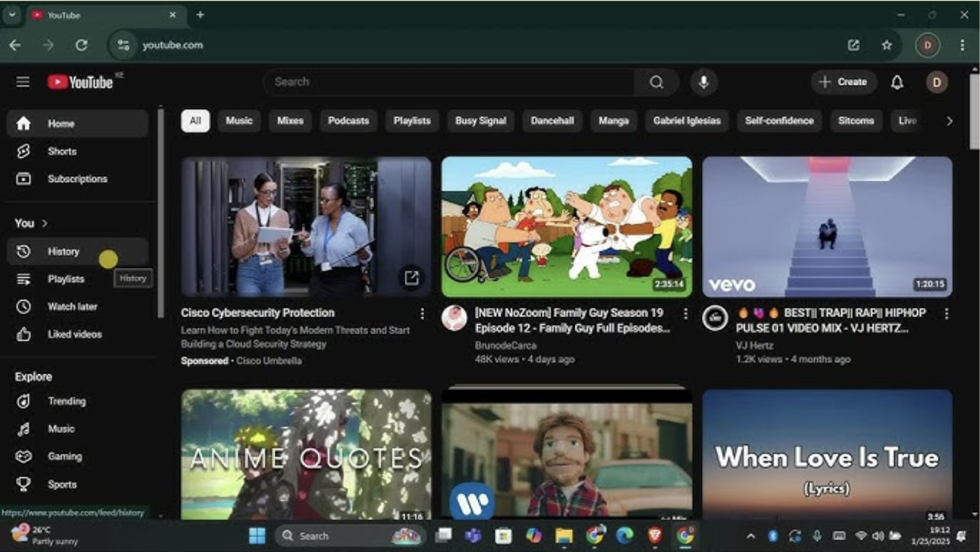Open the Trending page

[67, 401]
